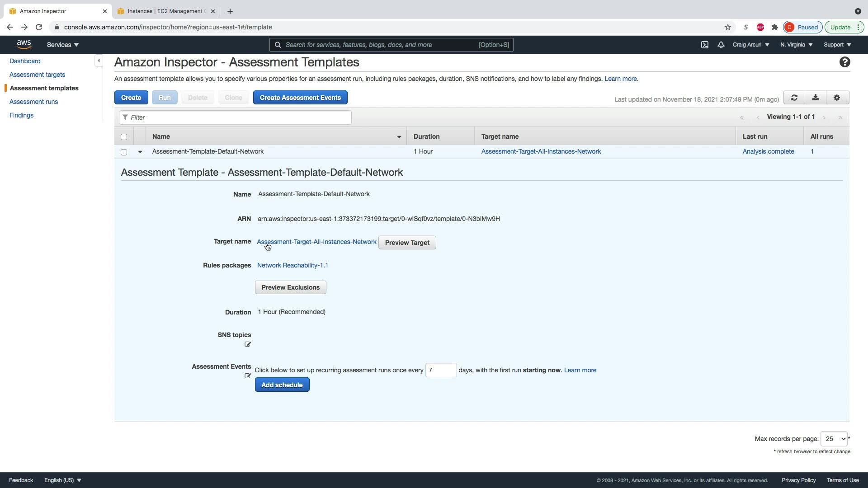Switch to the EC2 Instances browser tab
The width and height of the screenshot is (868, 488).
165,11
